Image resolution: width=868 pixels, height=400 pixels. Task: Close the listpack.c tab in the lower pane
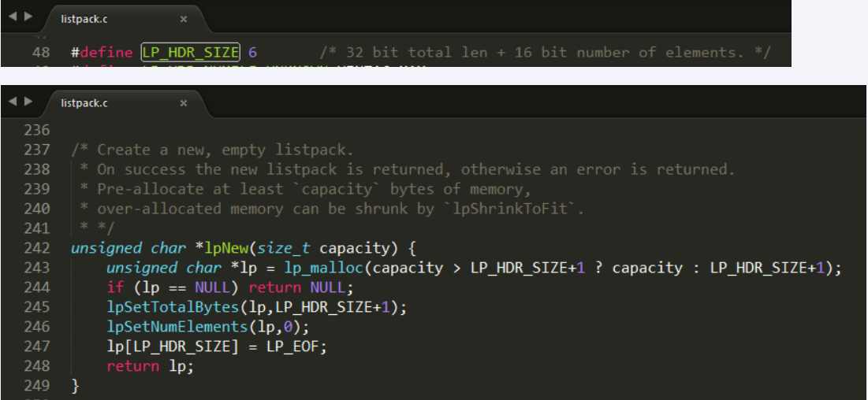coord(183,103)
